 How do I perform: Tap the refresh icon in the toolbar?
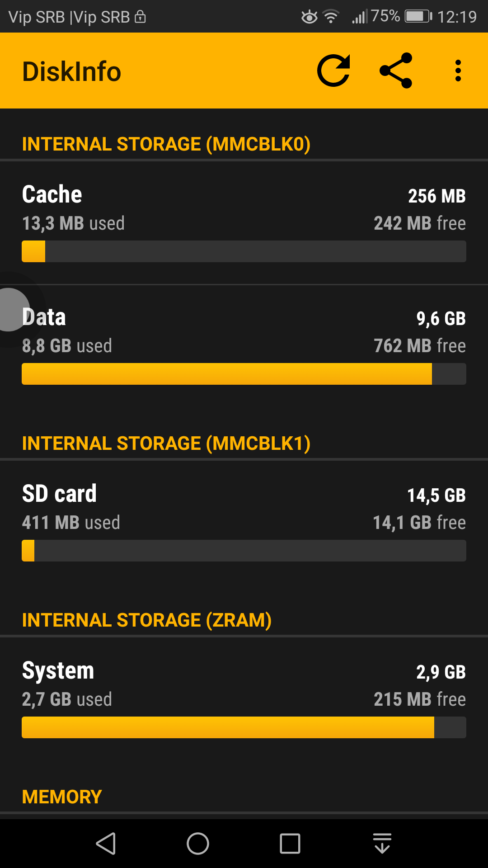334,71
